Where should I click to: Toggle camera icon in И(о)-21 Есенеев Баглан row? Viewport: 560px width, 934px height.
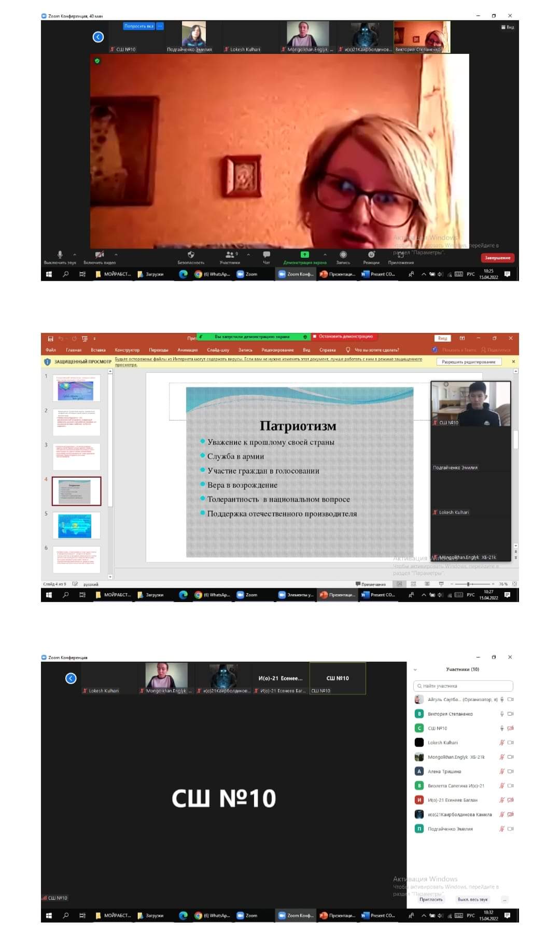(511, 800)
